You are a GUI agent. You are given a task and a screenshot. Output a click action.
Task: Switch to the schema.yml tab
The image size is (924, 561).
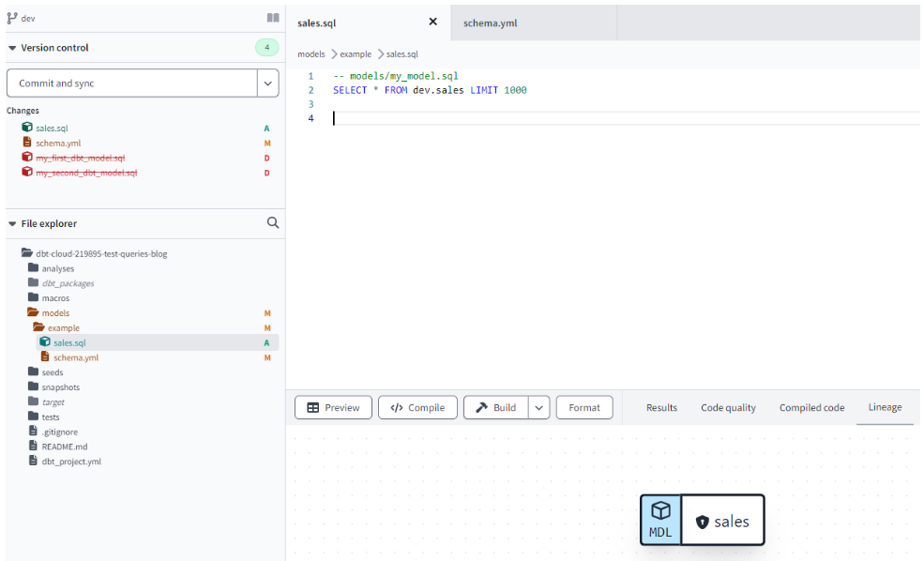click(x=489, y=22)
